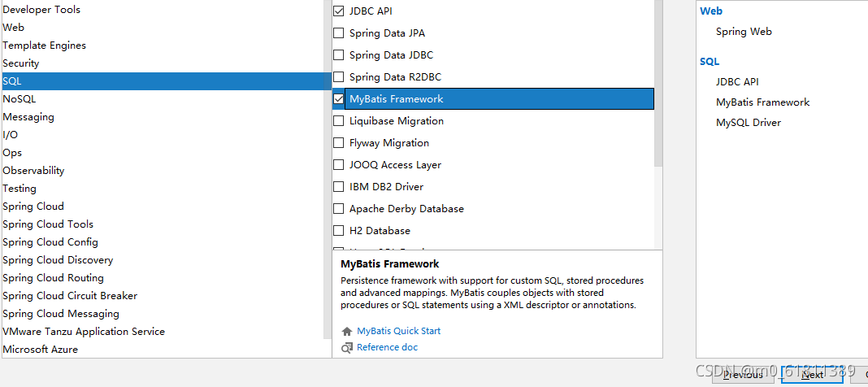Select MyBatis Framework in selected dependencies

click(763, 102)
